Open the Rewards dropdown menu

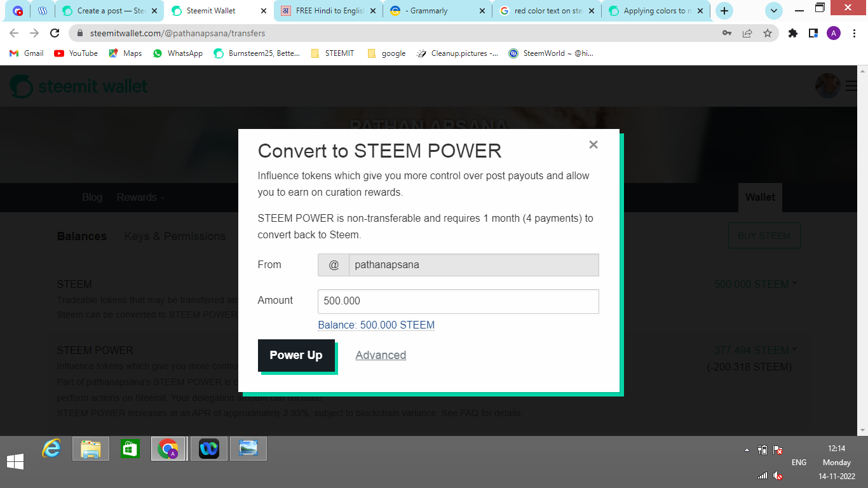tap(140, 198)
